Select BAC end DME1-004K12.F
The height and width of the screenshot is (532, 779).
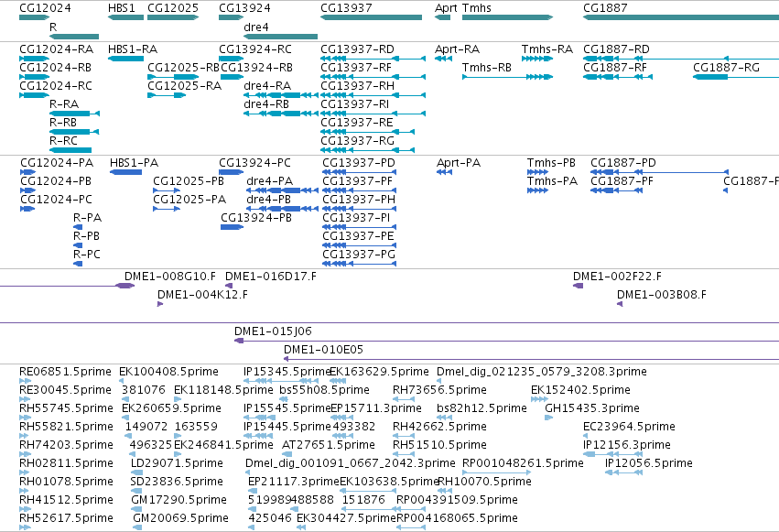click(x=202, y=296)
